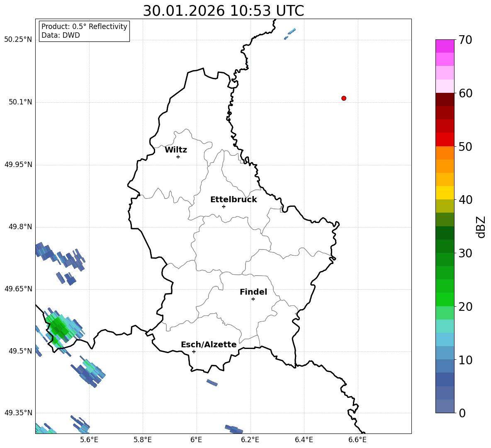The width and height of the screenshot is (491, 448).
Task: Click the Wiltz cross marker
Action: [x=178, y=157]
